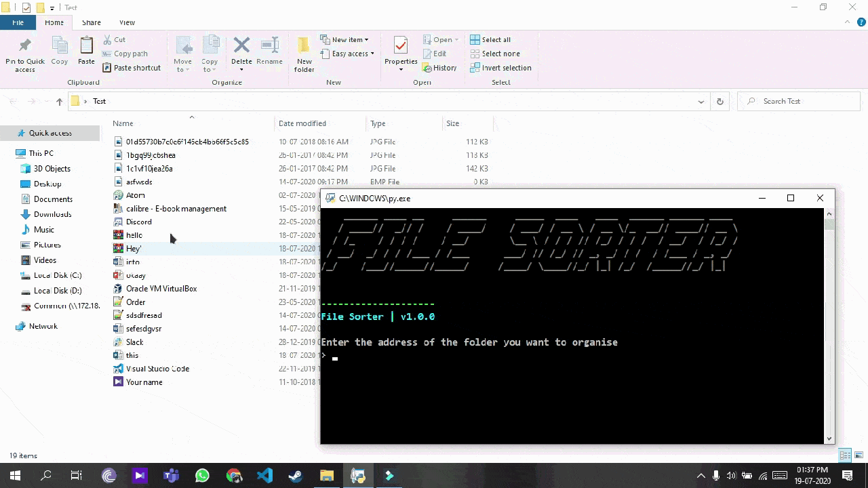Click Open in the ribbon

click(441, 39)
